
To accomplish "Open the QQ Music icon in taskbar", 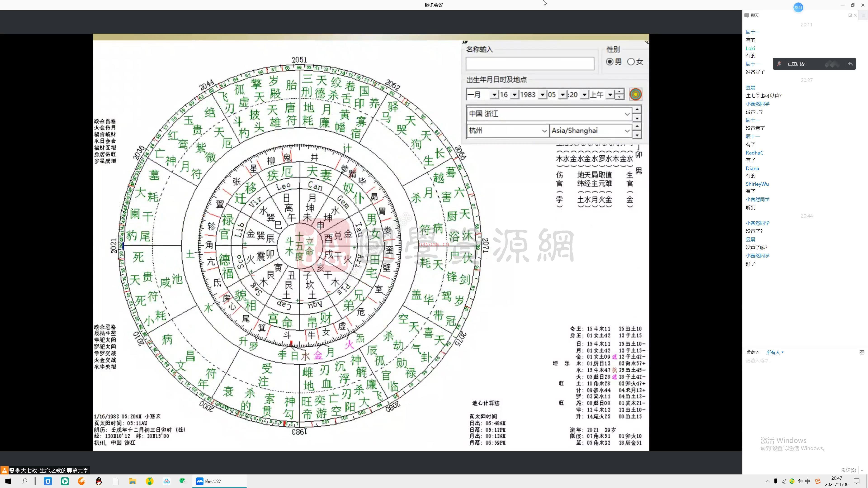I will pos(150,481).
